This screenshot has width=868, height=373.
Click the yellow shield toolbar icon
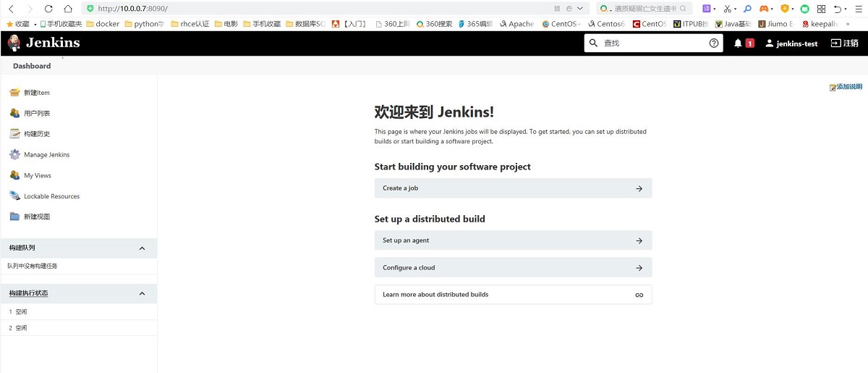coord(784,9)
